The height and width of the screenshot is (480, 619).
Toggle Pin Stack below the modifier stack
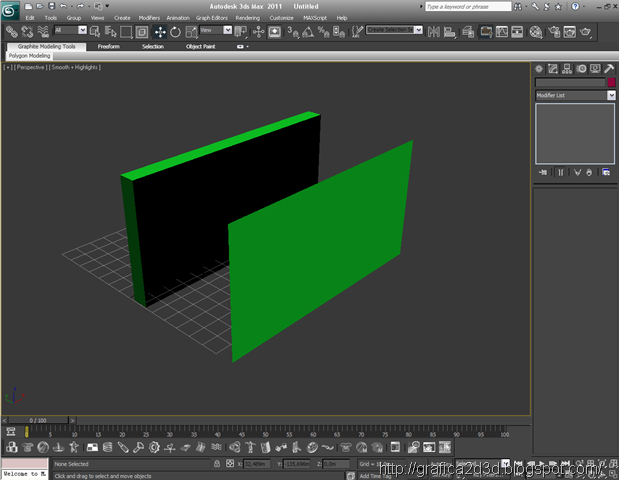click(543, 172)
